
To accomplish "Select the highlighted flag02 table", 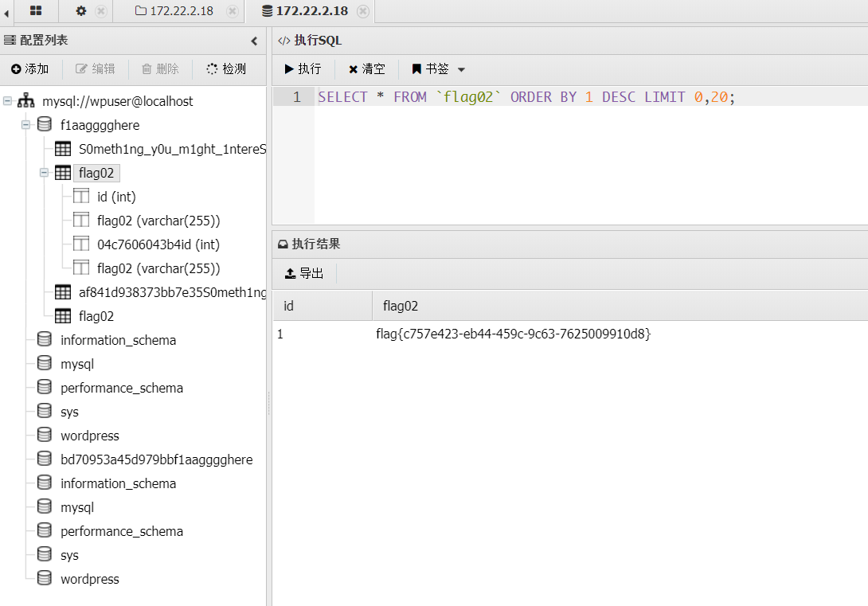I will (x=96, y=173).
